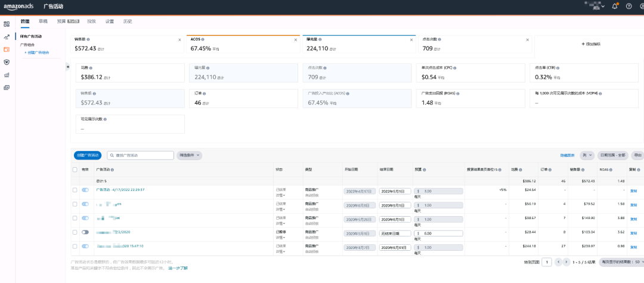The width and height of the screenshot is (644, 283).
Task: Open the account selector dropdown in top bar
Action: point(594,6)
